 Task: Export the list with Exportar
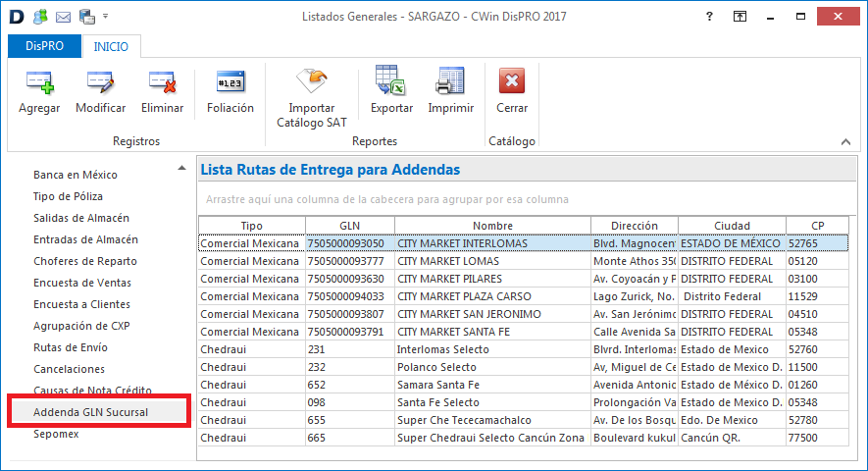coord(391,80)
